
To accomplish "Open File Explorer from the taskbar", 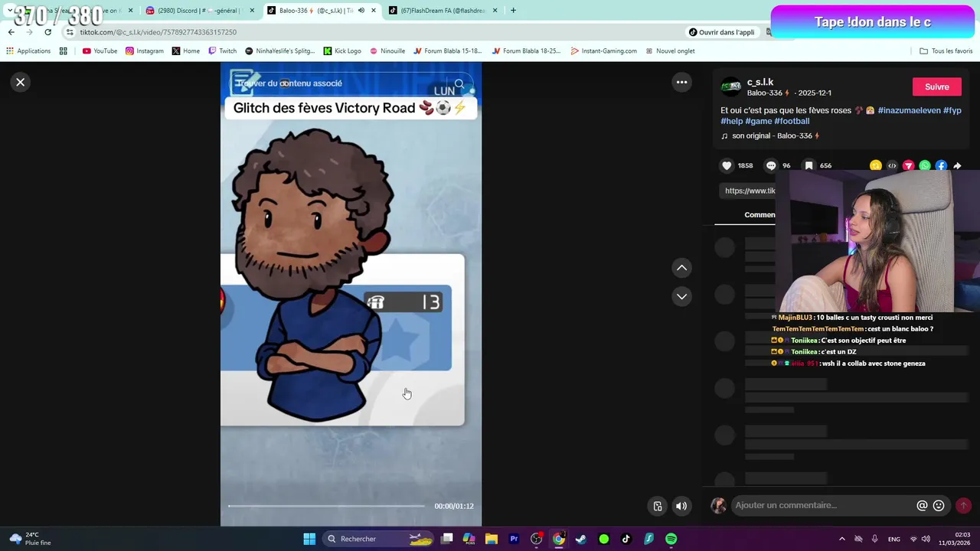I will (492, 539).
